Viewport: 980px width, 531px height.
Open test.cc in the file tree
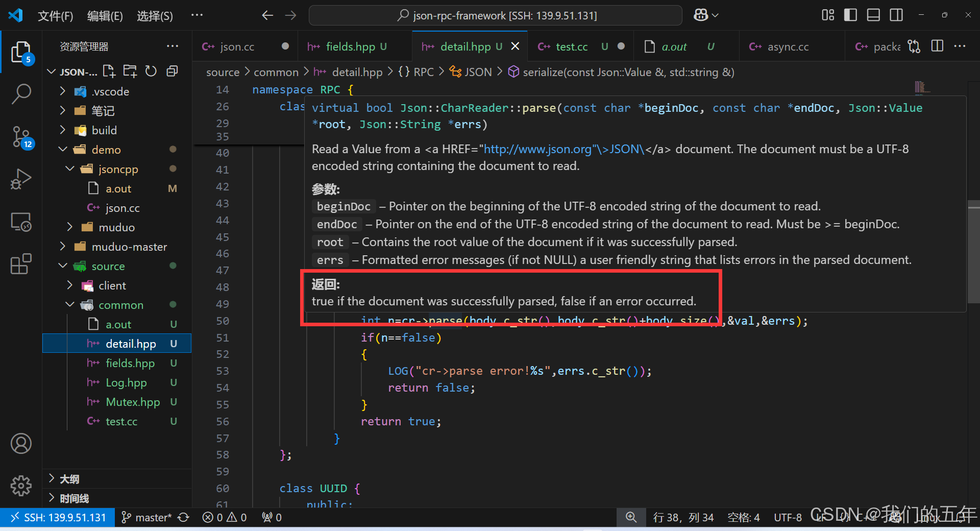point(116,421)
